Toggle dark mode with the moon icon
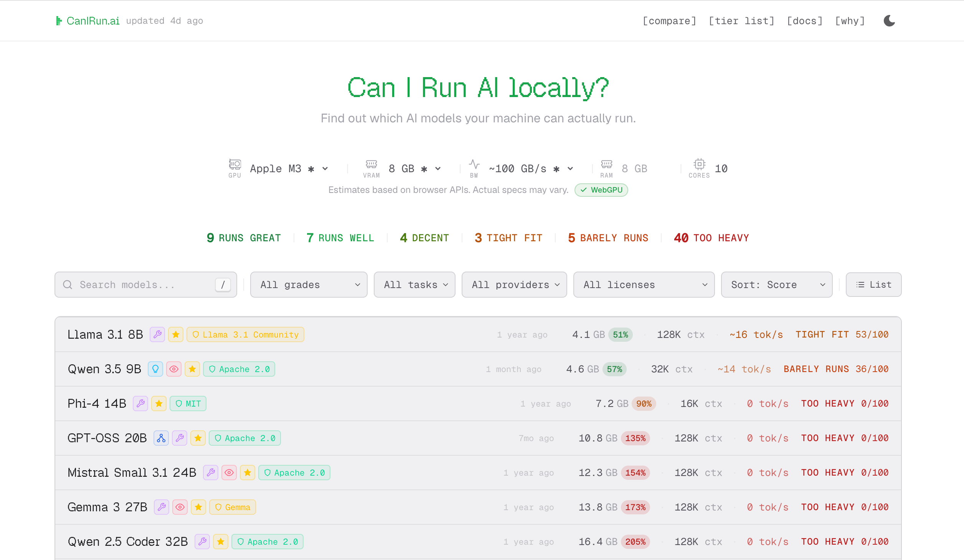 click(889, 21)
